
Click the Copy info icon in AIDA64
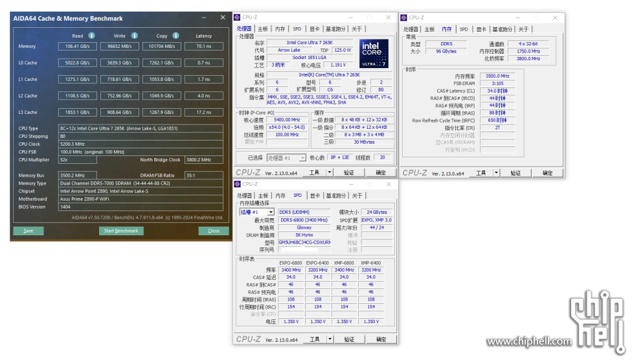click(x=176, y=36)
